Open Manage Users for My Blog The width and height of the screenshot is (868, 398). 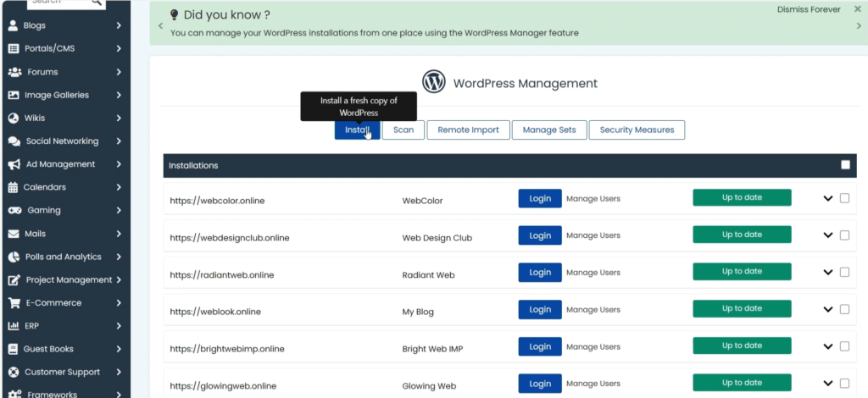click(593, 310)
